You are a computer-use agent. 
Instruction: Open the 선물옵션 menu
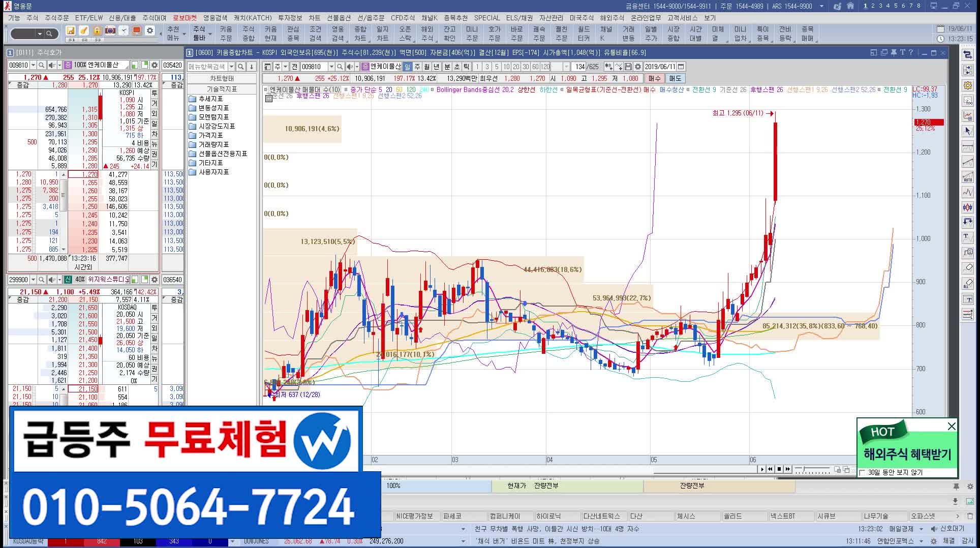tap(339, 18)
